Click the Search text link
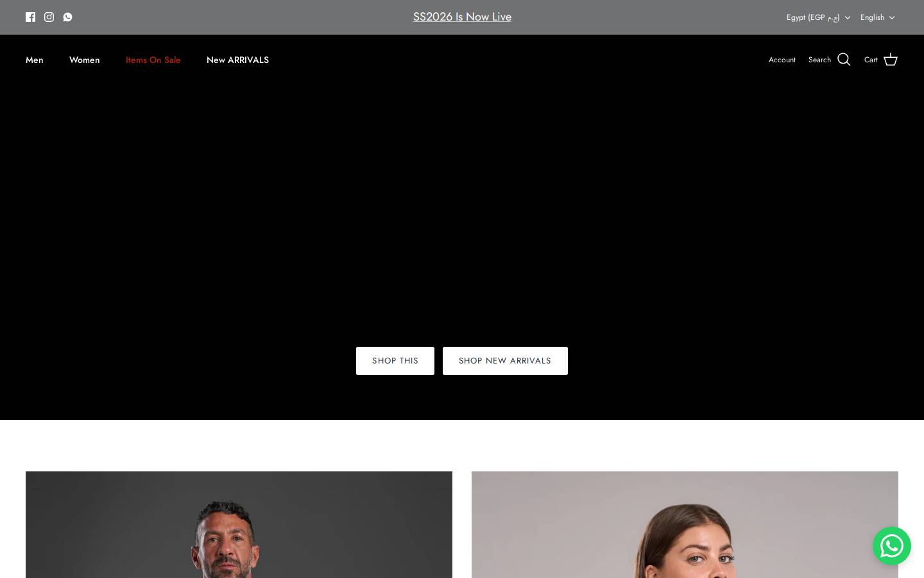Viewport: 924px width, 578px height. click(x=819, y=60)
